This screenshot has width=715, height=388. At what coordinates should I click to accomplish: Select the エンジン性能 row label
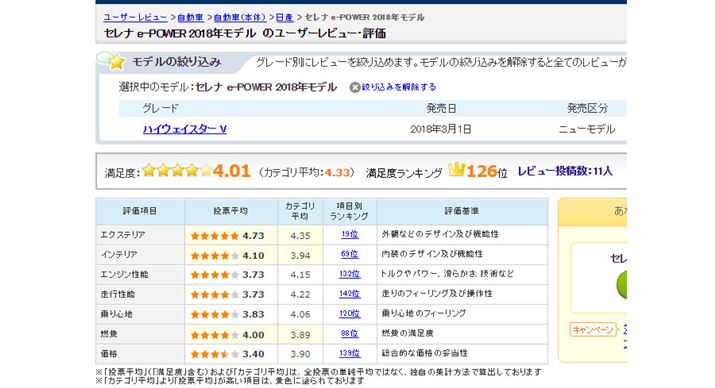(x=124, y=274)
